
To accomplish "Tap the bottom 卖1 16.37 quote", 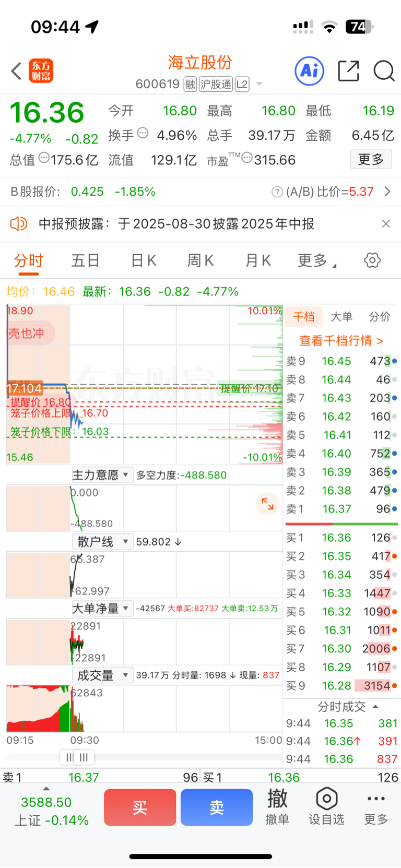I will point(100,777).
